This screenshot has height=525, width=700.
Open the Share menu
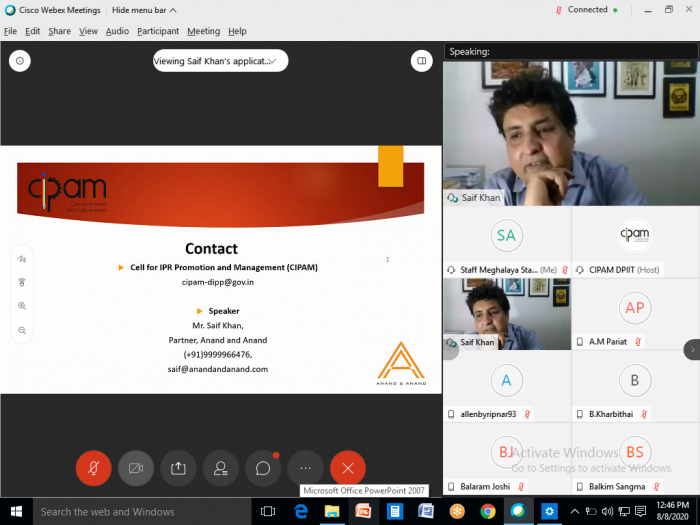(x=59, y=31)
